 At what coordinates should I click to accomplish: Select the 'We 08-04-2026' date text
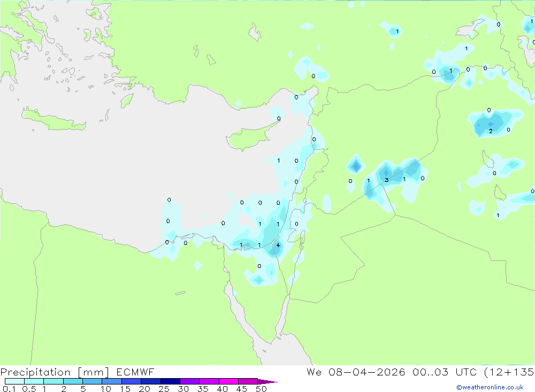click(x=356, y=372)
